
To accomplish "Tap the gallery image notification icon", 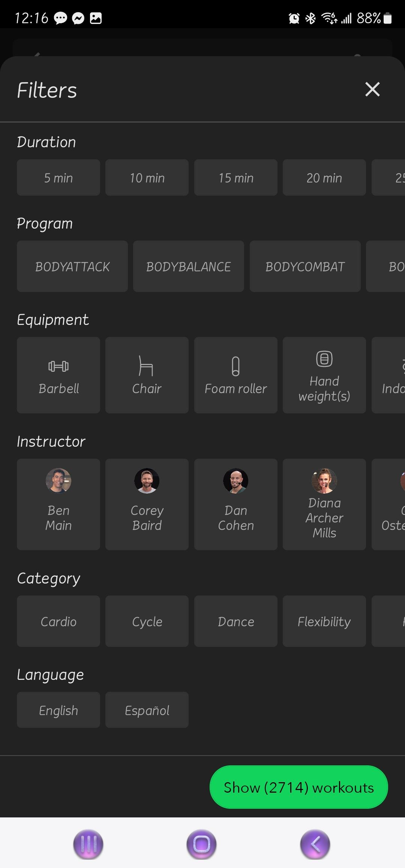I will (x=96, y=18).
